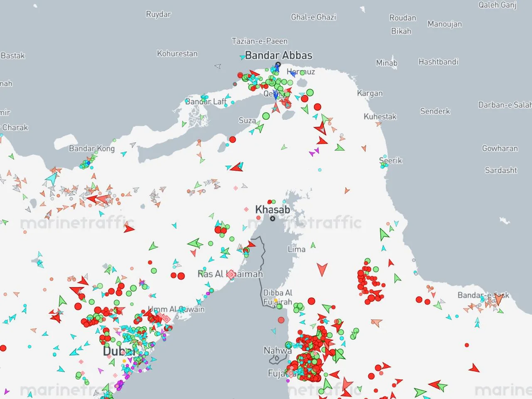Viewport: 532px width, 399px height.
Task: Select the large light-blue vessel arrow west of Bandar Kong
Action: (x=51, y=179)
